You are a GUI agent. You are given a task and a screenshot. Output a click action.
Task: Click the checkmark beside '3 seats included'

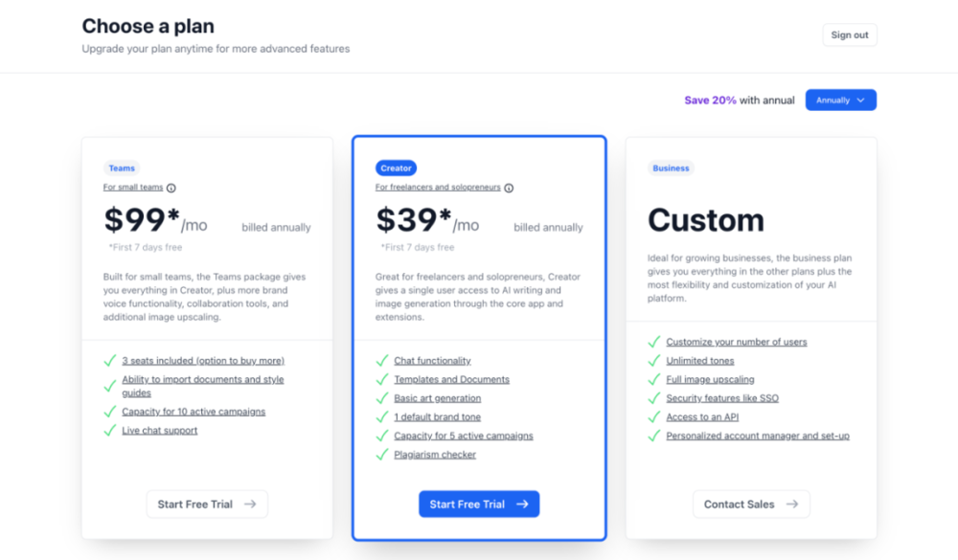110,361
